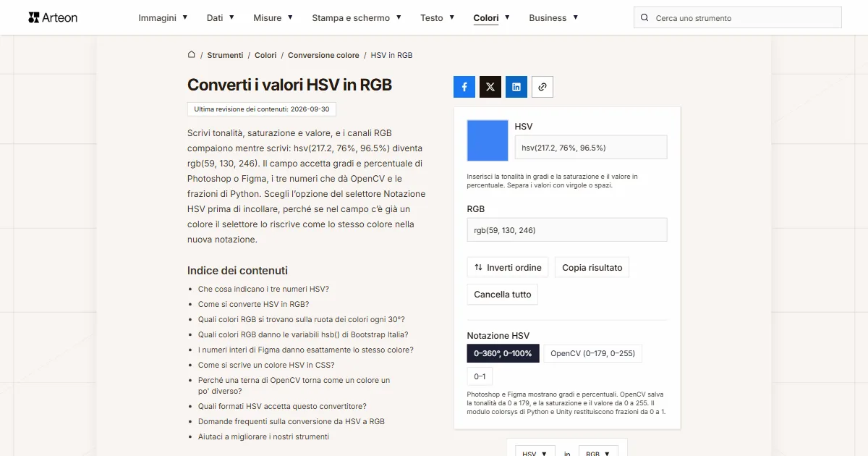Click the HSV input field

pos(591,148)
